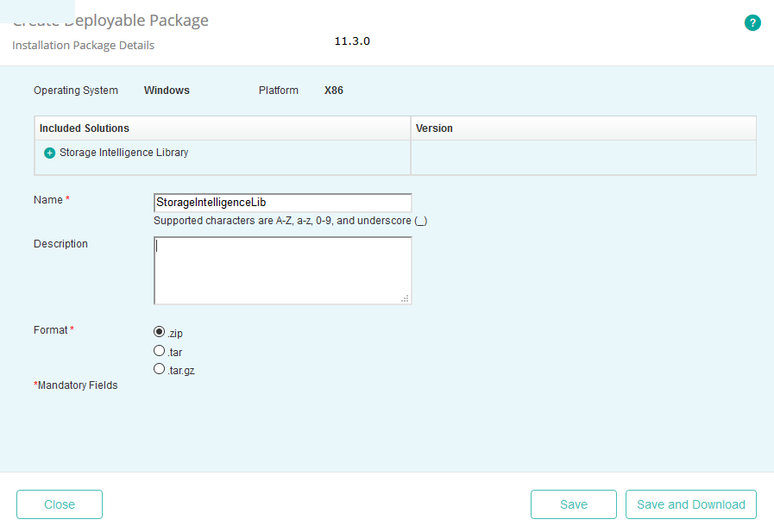Click the Create Deployable Package title

pyautogui.click(x=110, y=20)
